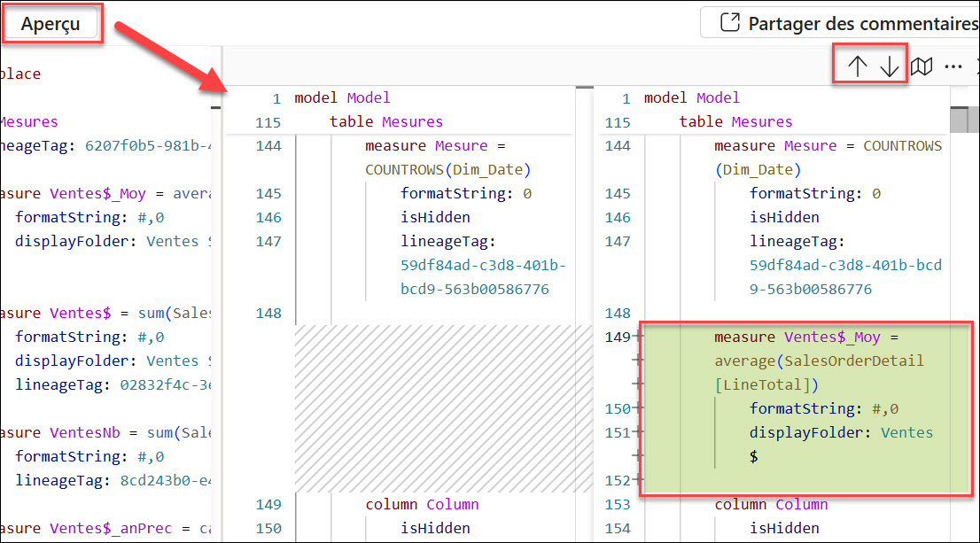Screen dimensions: 980x543
Task: Click the previous change up arrow
Action: [857, 66]
